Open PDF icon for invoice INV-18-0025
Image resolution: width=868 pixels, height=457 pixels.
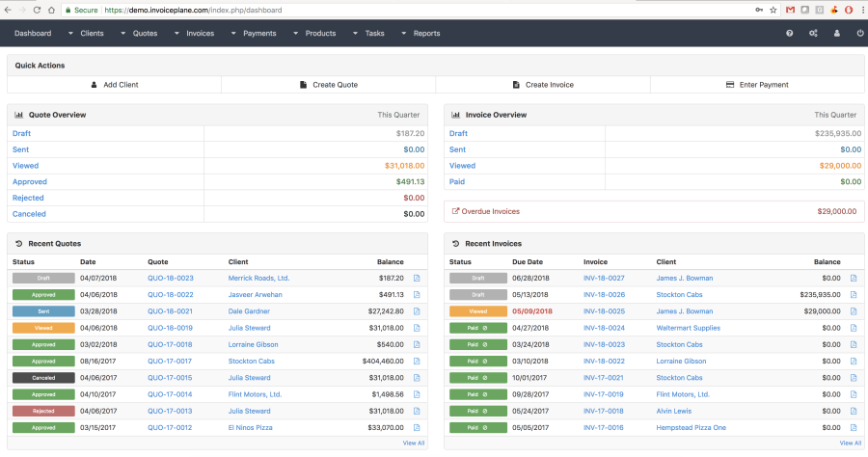[854, 311]
